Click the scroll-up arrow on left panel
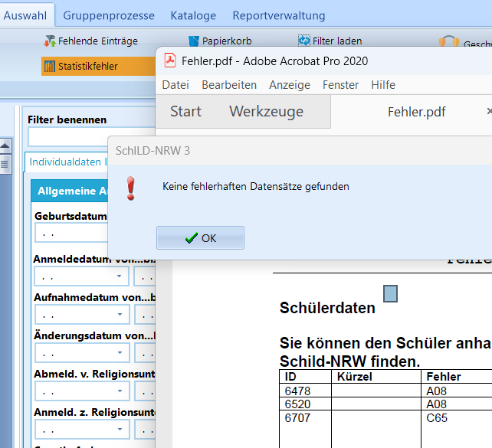 point(5,146)
